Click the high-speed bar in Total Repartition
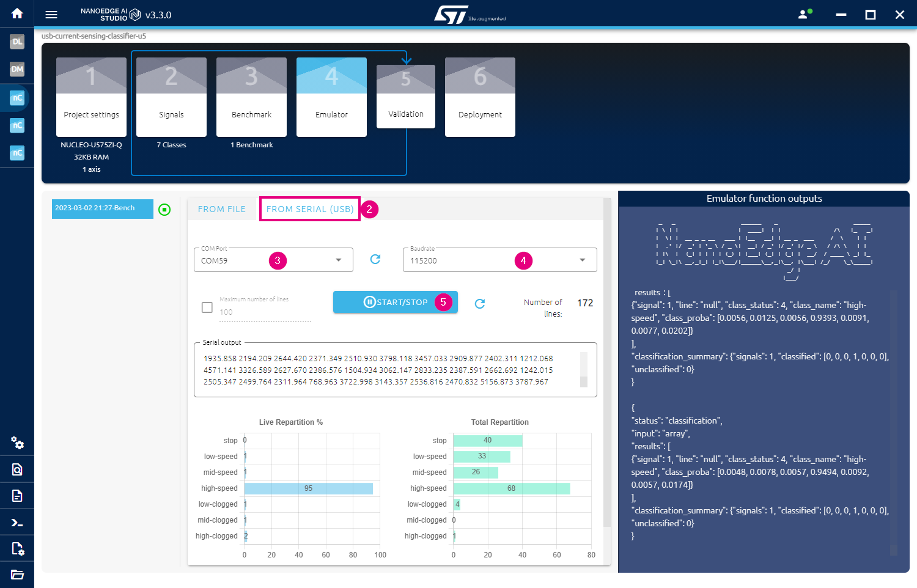The image size is (917, 588). (x=512, y=488)
